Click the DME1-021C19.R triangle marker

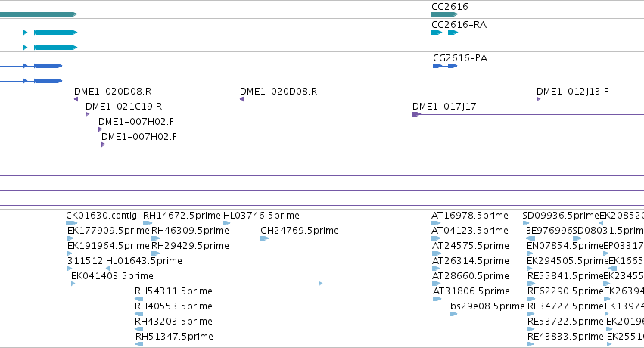tap(88, 114)
